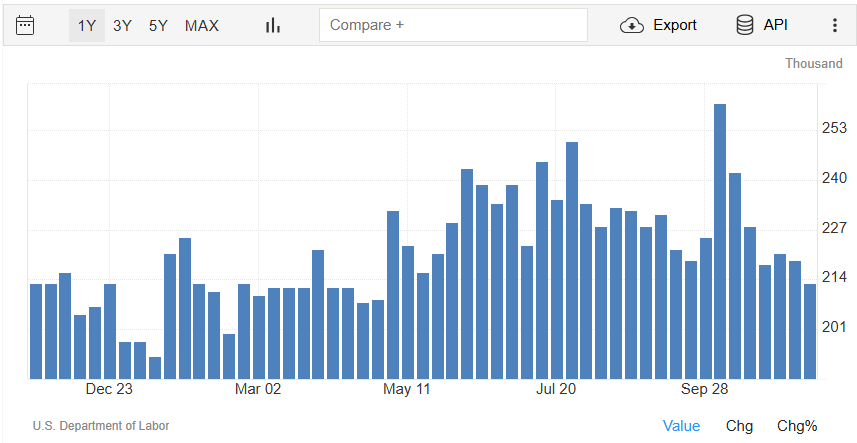Switch to the 5Y time range

click(158, 26)
